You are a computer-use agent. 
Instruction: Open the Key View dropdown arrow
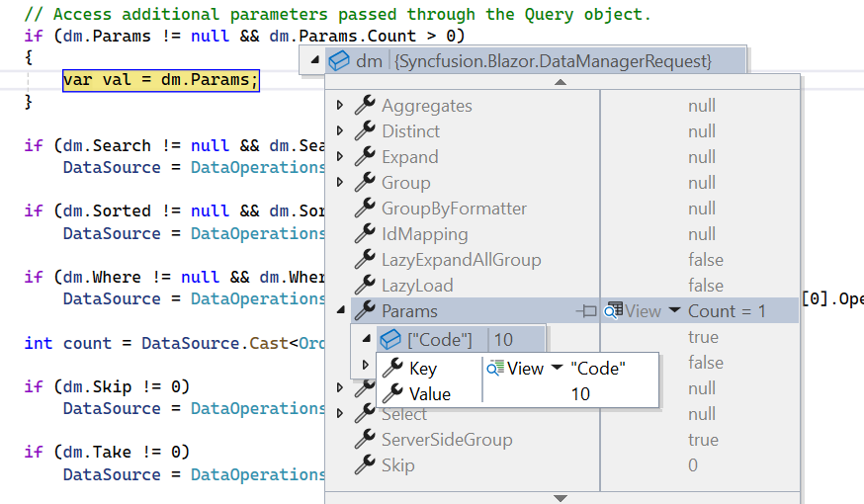coord(558,368)
